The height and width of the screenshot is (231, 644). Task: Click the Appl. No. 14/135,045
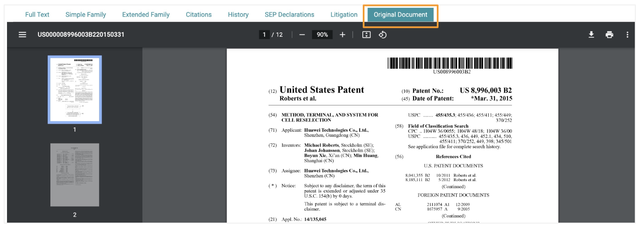coord(315,219)
